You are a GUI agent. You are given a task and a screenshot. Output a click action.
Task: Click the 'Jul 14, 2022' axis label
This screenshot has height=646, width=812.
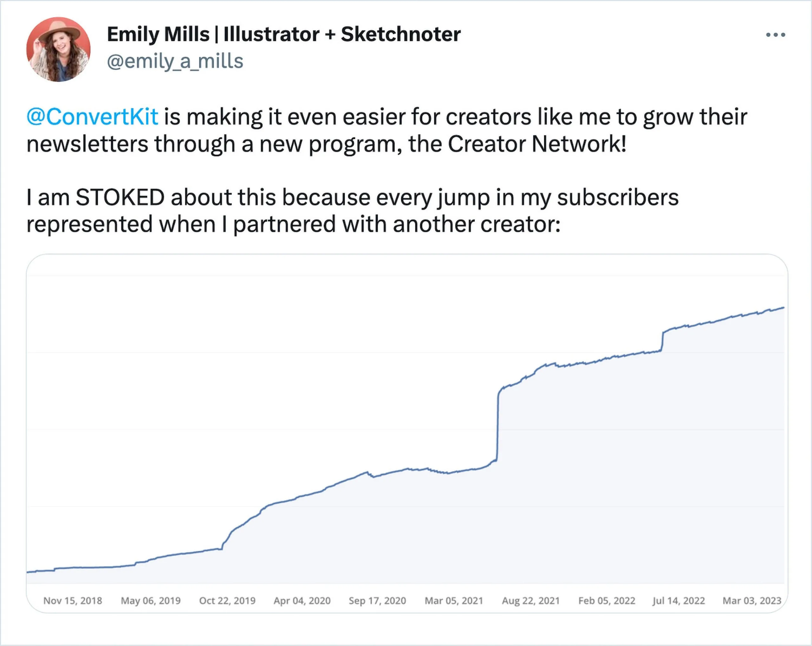click(x=679, y=600)
